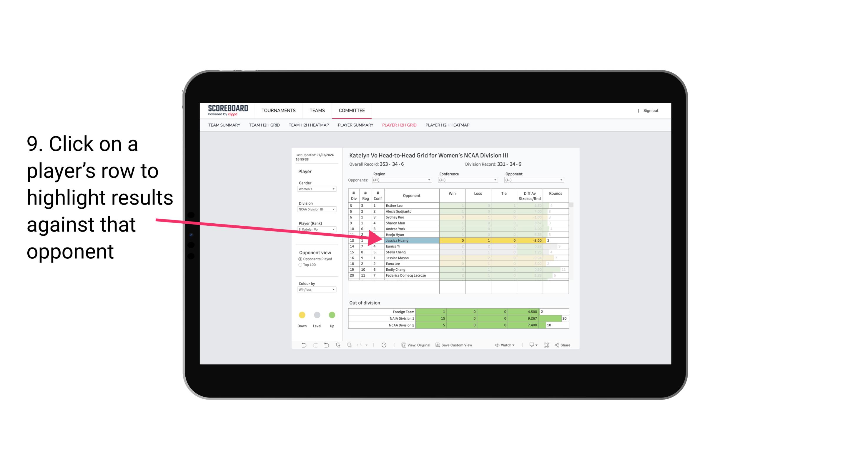Click the export/download icon in toolbar
The height and width of the screenshot is (467, 868).
pyautogui.click(x=530, y=346)
